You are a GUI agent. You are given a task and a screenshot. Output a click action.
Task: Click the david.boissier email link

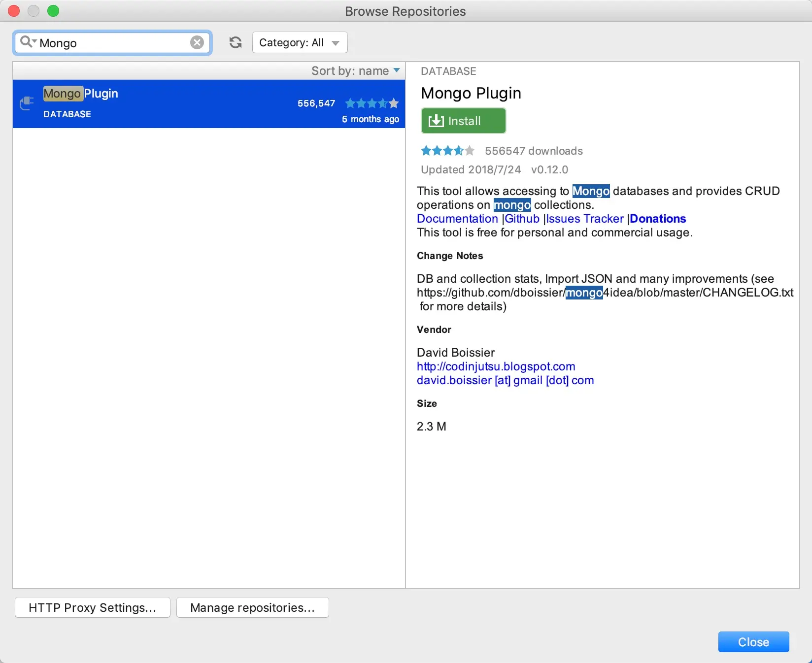pos(506,380)
